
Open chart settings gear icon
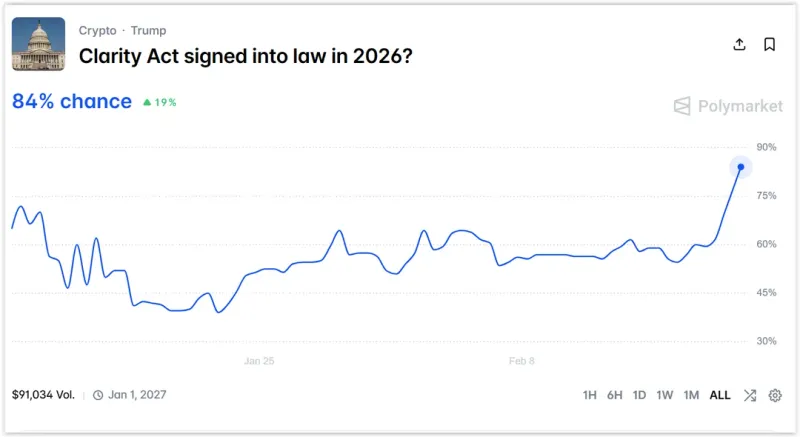tap(775, 395)
